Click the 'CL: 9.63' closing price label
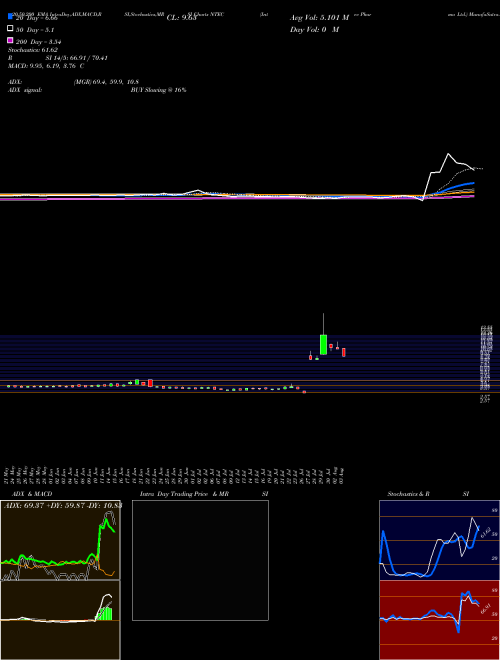Screen dimensions: 500x660 [x=182, y=18]
